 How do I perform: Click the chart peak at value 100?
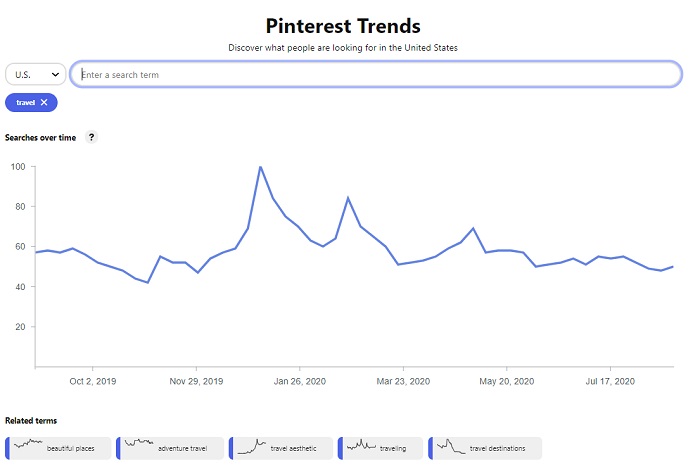[260, 167]
